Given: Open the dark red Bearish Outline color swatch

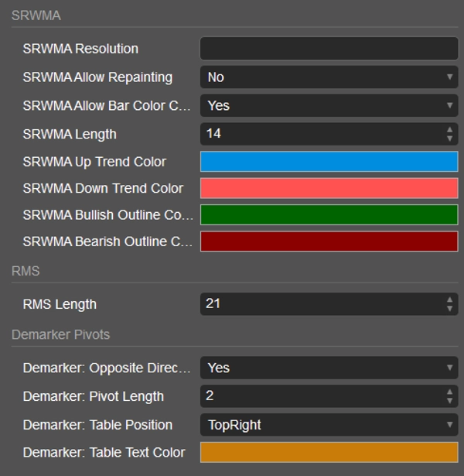Looking at the screenshot, I should (x=329, y=241).
